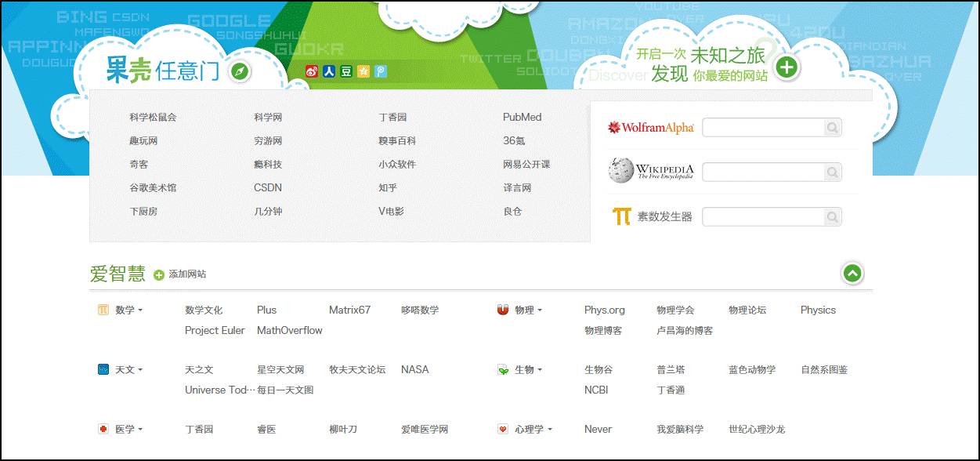
Task: Click the Douban icon next to Weibo
Action: tap(345, 71)
